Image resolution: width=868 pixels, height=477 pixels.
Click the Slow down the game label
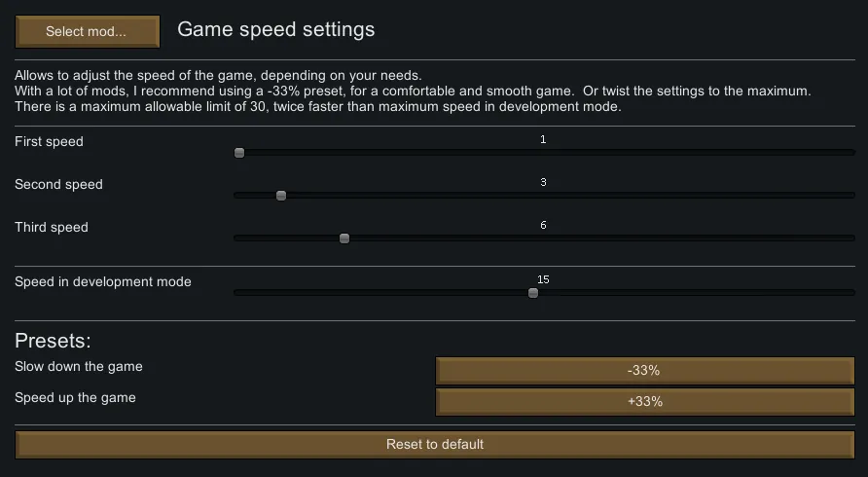coord(79,367)
